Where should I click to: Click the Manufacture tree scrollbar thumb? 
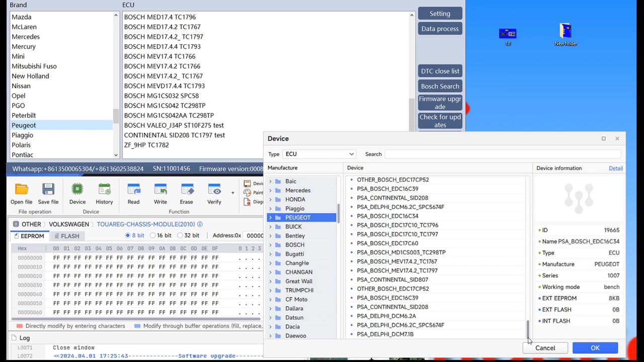[x=339, y=213]
